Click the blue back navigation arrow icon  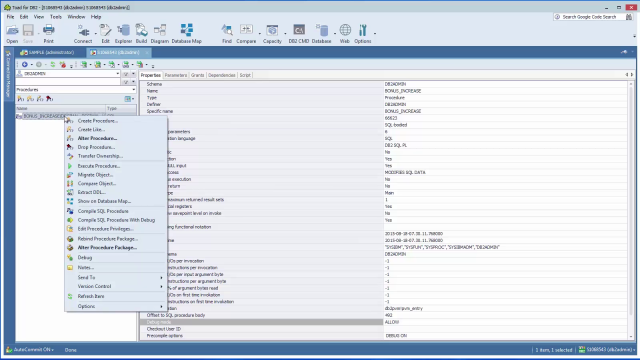pos(24,64)
